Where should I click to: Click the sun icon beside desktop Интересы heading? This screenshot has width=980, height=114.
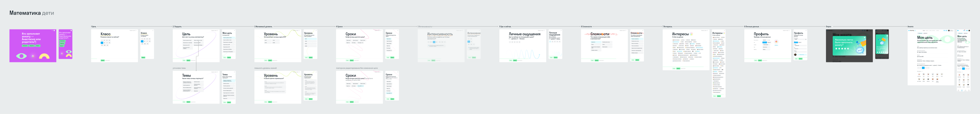pyautogui.click(x=691, y=34)
